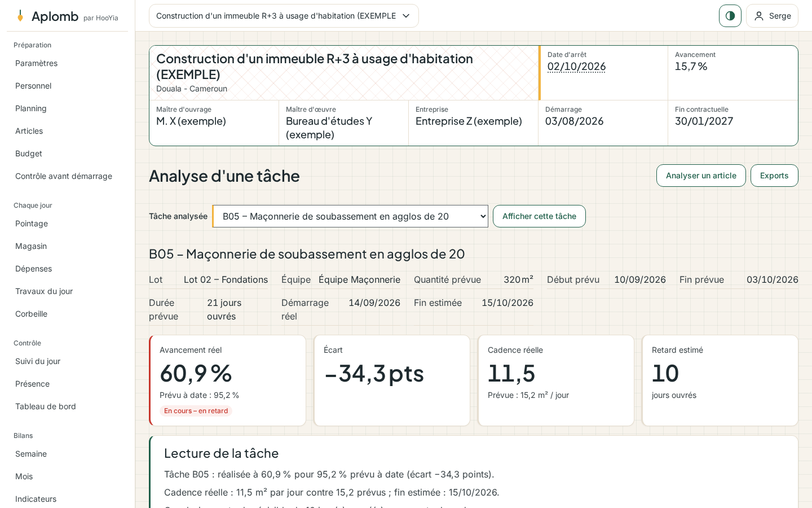Go to Suivi du jour
Image resolution: width=812 pixels, height=508 pixels.
pos(68,361)
